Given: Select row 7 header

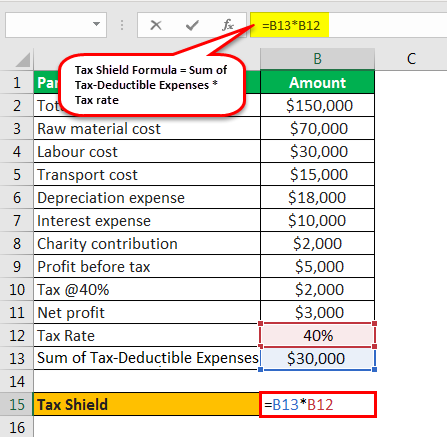Looking at the screenshot, I should [x=17, y=220].
